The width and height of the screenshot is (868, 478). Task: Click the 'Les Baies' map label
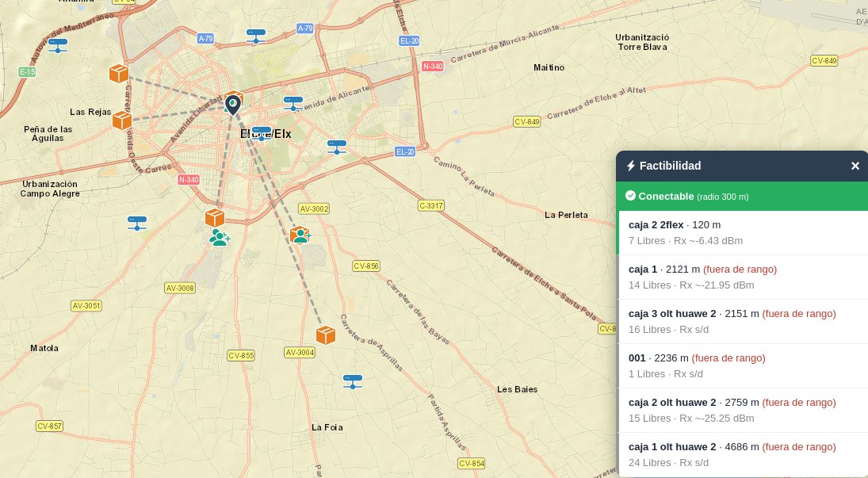(517, 389)
